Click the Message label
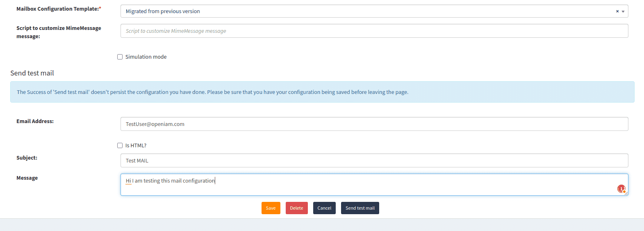Screen dimensions: 644x231 [x=27, y=178]
